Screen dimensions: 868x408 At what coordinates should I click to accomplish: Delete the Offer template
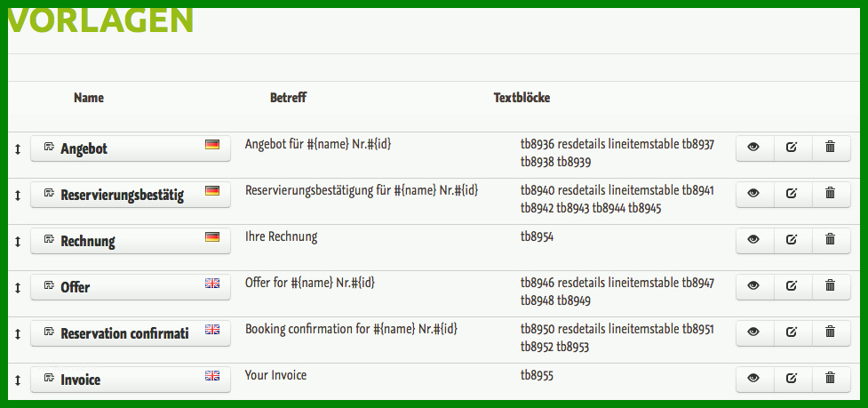pyautogui.click(x=831, y=286)
